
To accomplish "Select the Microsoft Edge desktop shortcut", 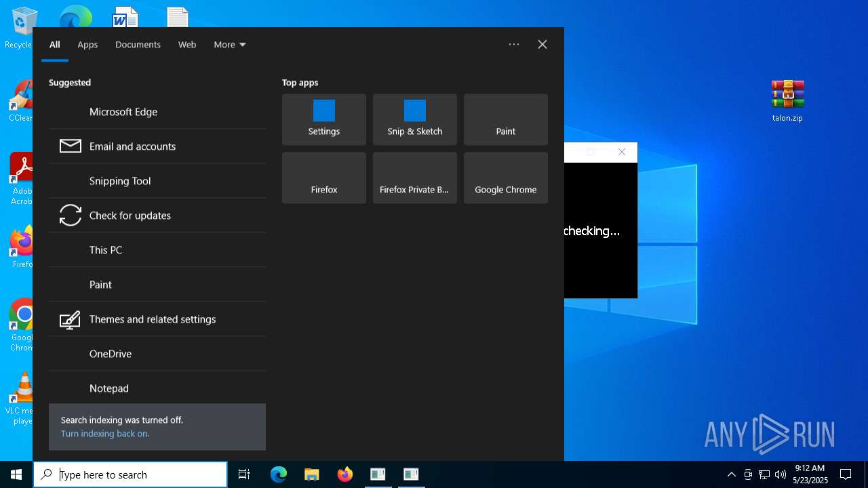I will click(76, 17).
